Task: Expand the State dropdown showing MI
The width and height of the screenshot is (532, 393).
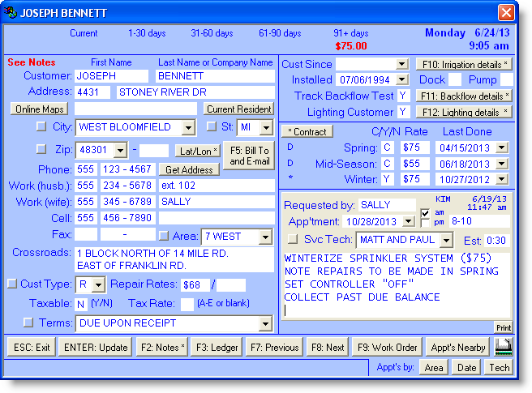Action: pos(267,128)
